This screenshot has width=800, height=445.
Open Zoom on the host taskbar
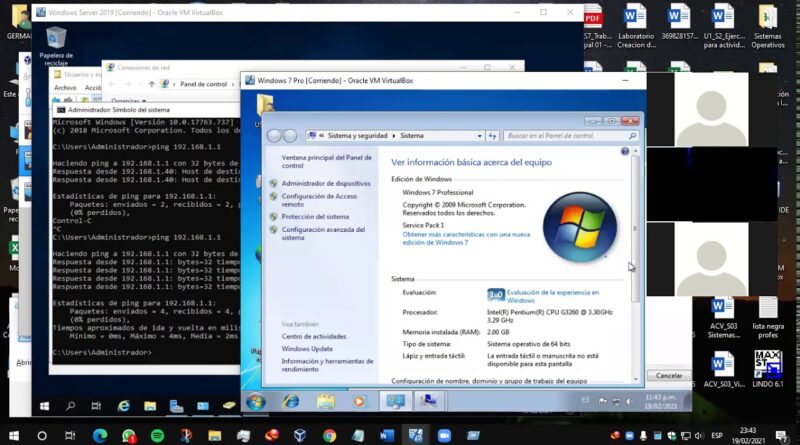point(444,436)
